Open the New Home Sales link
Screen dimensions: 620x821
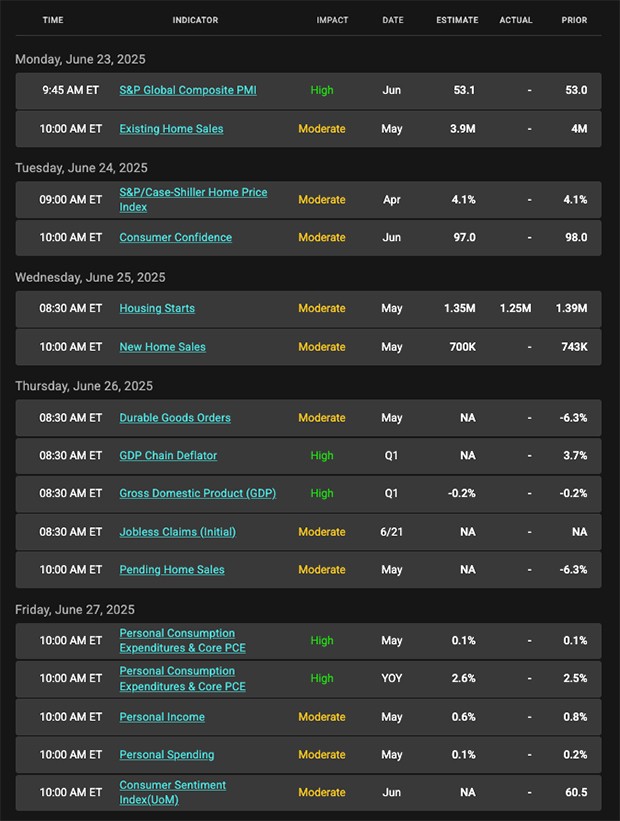point(162,347)
